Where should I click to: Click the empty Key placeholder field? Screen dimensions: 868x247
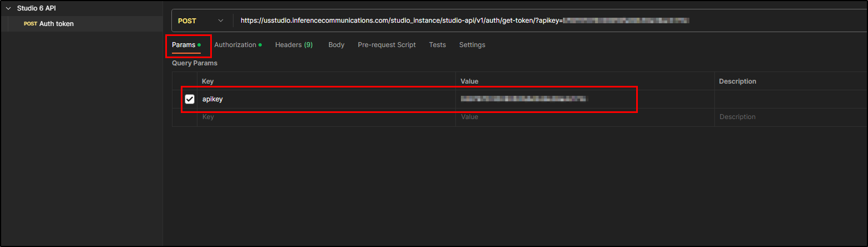pos(326,117)
